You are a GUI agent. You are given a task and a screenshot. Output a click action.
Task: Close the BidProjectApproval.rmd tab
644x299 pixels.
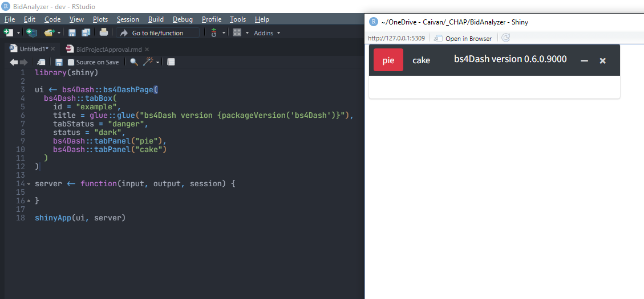tap(147, 49)
